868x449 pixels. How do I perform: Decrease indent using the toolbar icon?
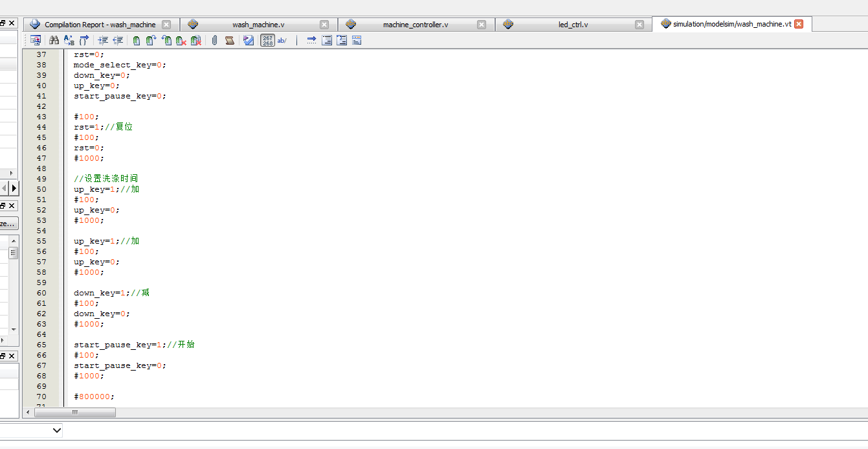118,40
